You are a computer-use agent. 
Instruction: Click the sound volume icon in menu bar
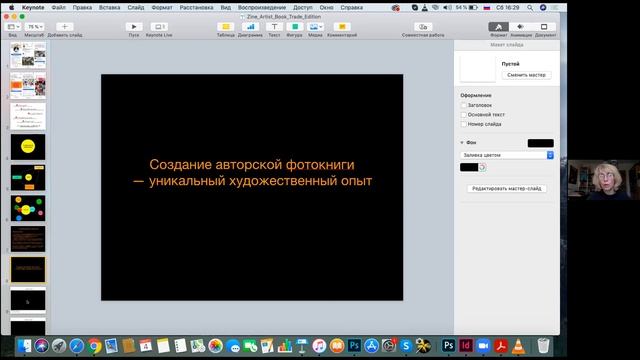447,7
